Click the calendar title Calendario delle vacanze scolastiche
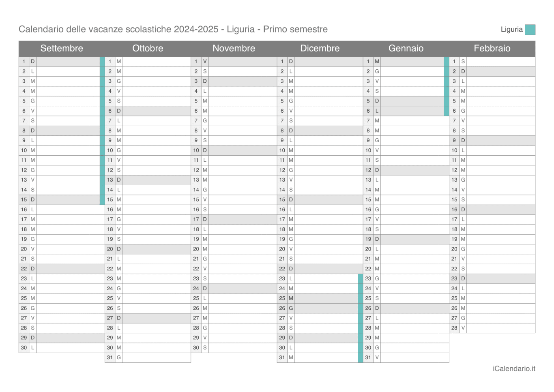This screenshot has height=392, width=554. [x=173, y=29]
